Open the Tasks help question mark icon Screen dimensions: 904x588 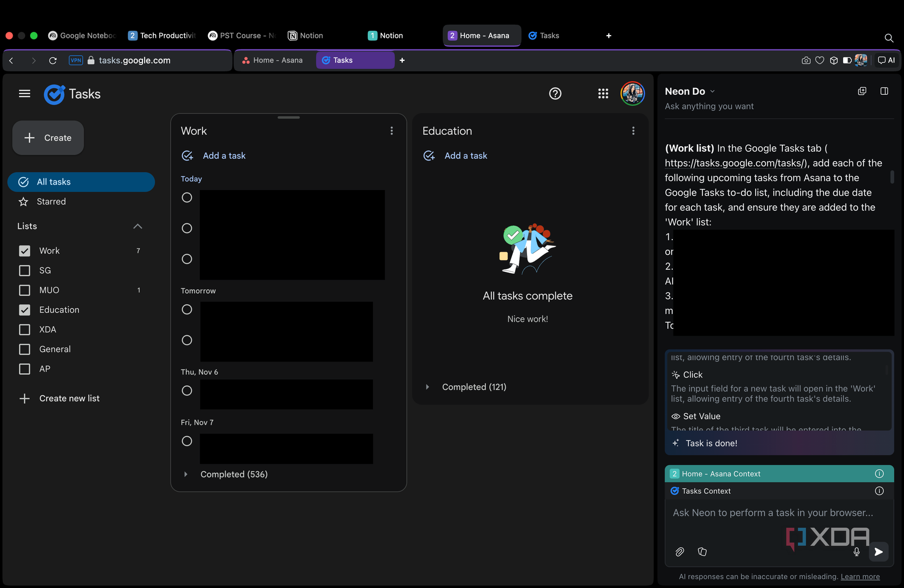pyautogui.click(x=555, y=94)
